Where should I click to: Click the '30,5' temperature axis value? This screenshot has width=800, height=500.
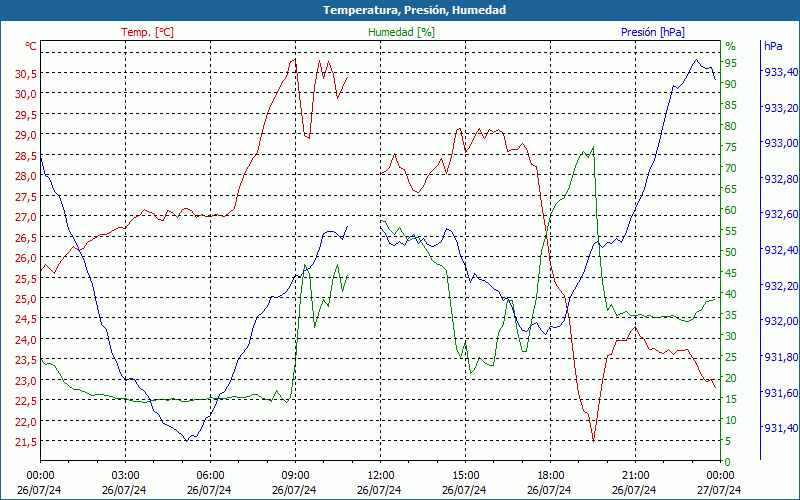26,74
